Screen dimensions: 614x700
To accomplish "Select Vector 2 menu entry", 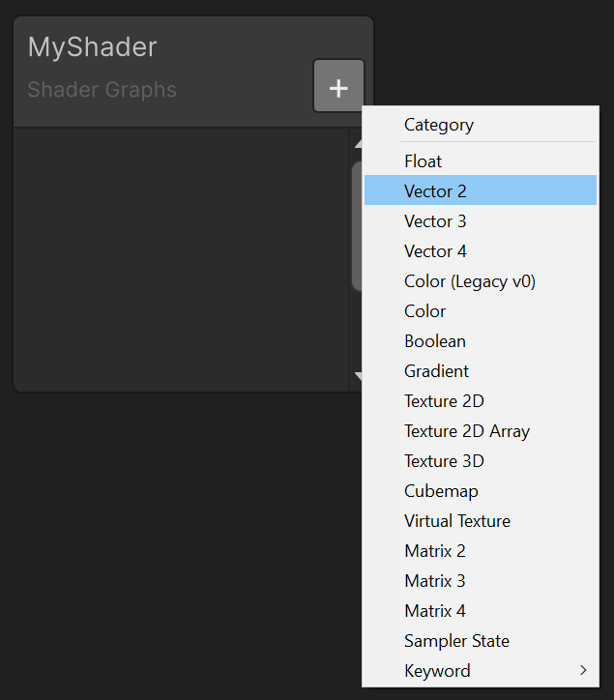I will click(x=435, y=191).
